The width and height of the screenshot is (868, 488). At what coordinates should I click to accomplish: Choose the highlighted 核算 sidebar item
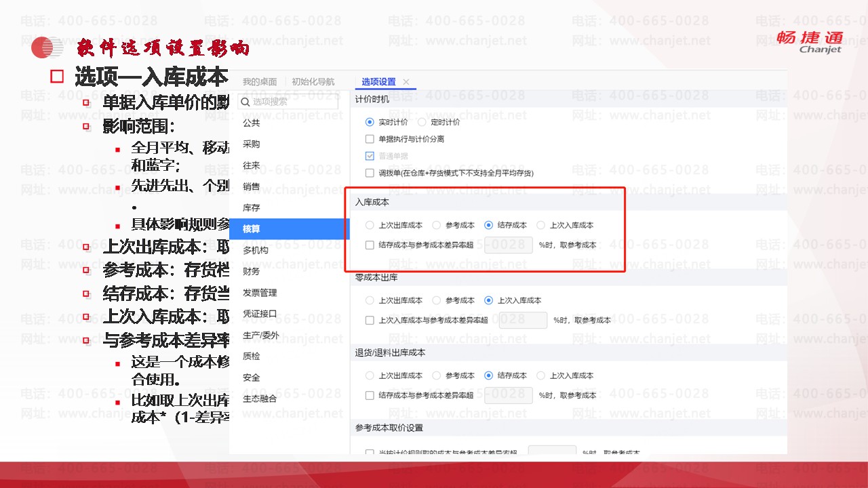coord(290,229)
